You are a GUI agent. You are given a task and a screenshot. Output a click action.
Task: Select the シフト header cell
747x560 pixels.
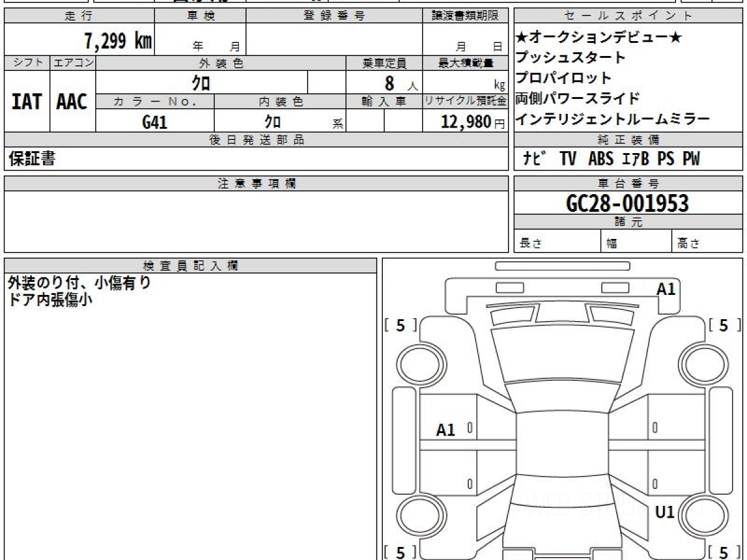(x=27, y=63)
